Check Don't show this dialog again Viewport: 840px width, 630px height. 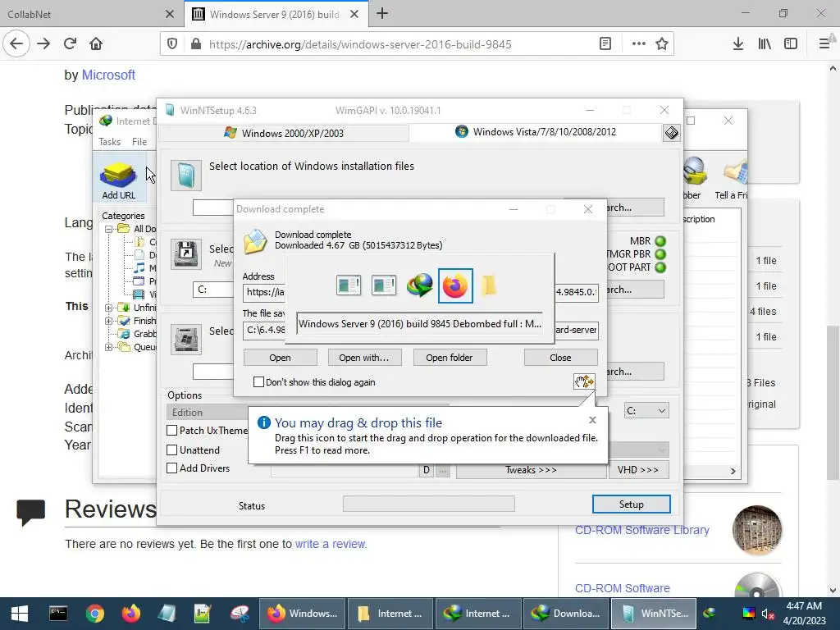point(258,382)
